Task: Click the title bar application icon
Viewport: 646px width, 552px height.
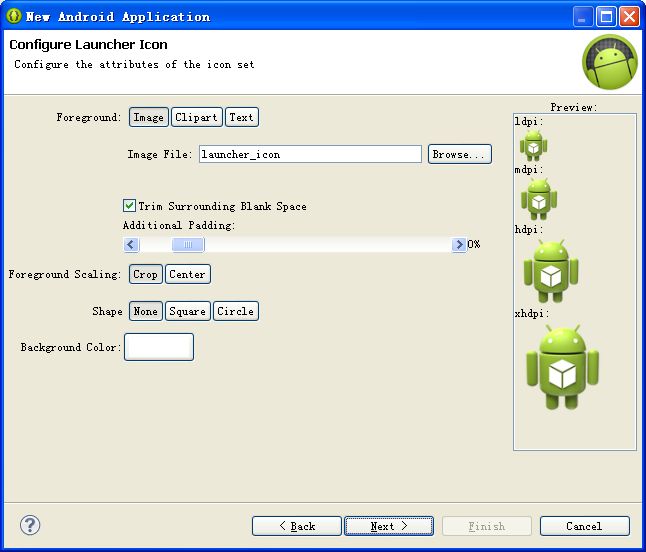Action: tap(14, 16)
